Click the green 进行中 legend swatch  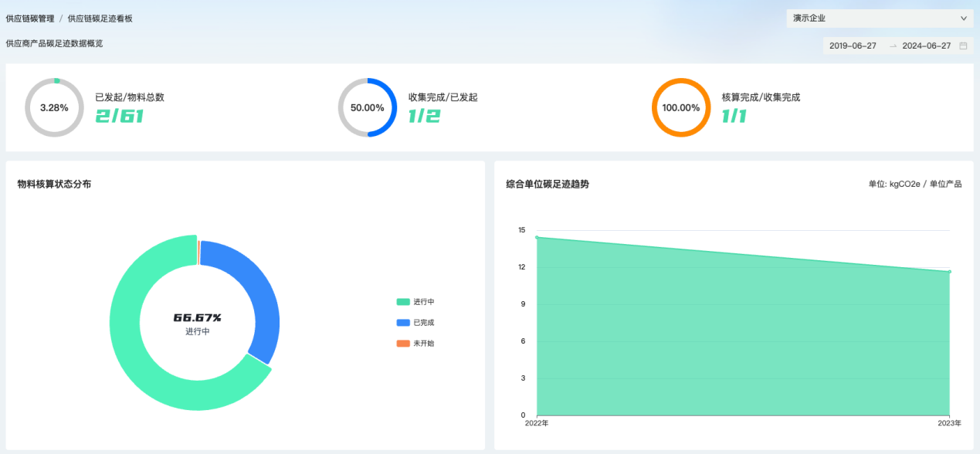click(x=403, y=302)
